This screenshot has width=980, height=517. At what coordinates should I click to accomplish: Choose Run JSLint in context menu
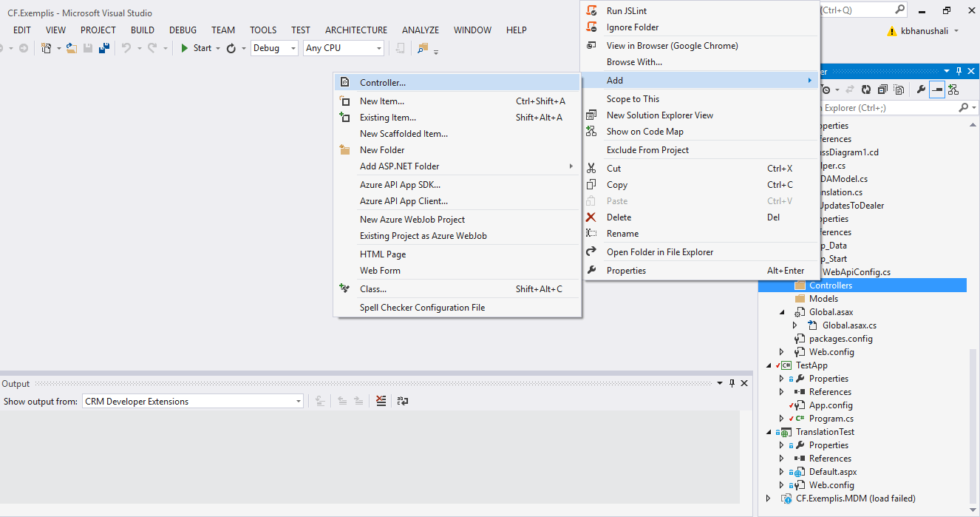701,11
